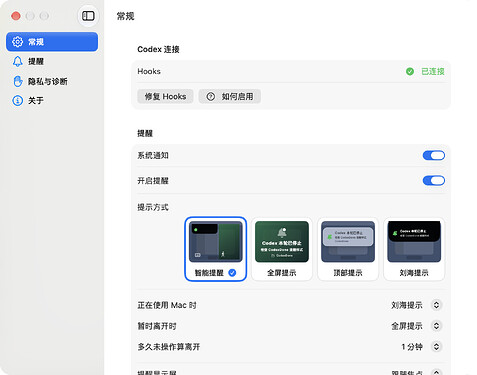Click the 已连接 status text

click(433, 71)
